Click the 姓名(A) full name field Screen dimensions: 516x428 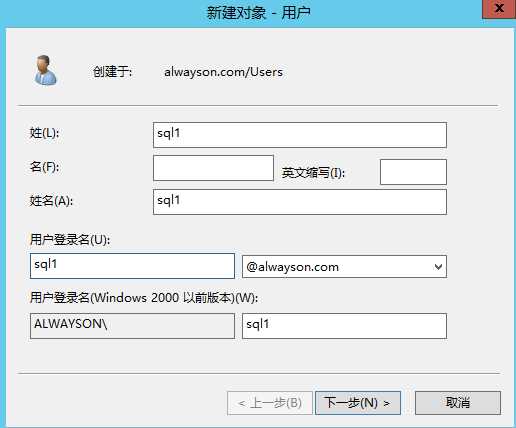tap(300, 202)
